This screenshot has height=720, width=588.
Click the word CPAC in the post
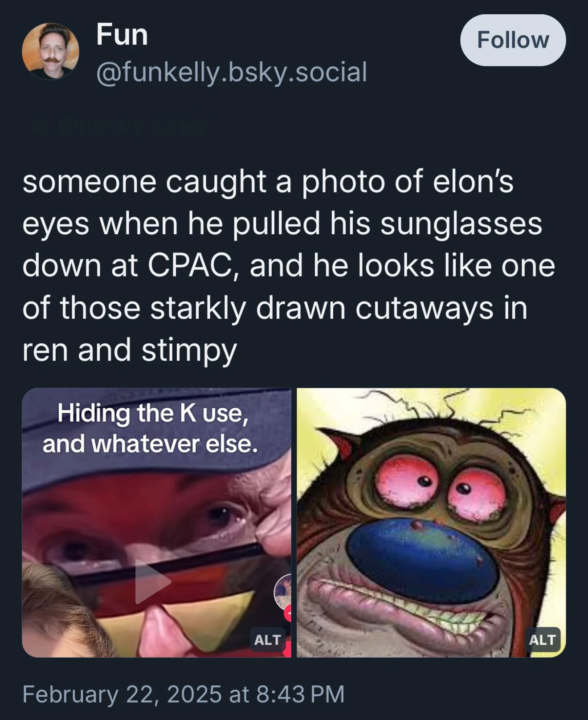pos(189,266)
